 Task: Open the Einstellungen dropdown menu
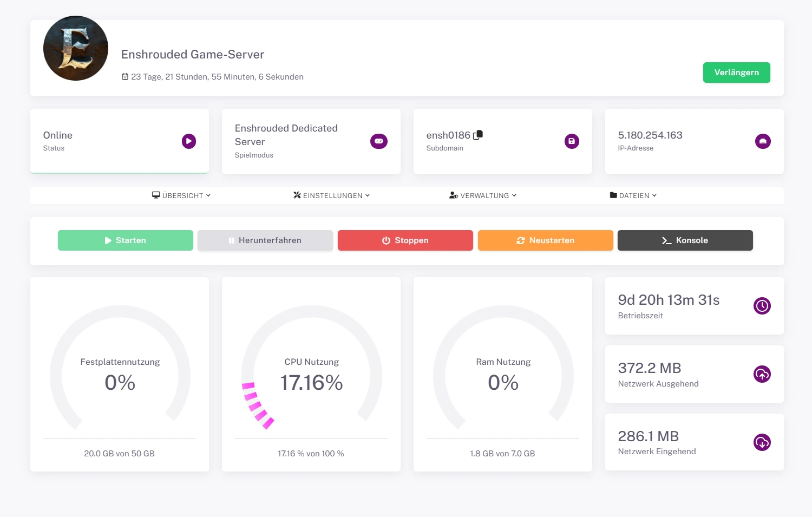coord(331,195)
